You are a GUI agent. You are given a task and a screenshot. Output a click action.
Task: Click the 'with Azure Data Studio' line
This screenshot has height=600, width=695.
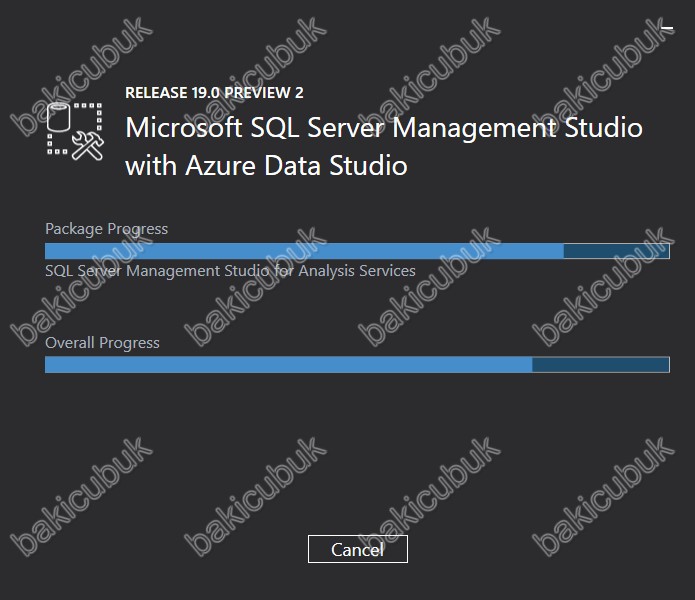[266, 166]
